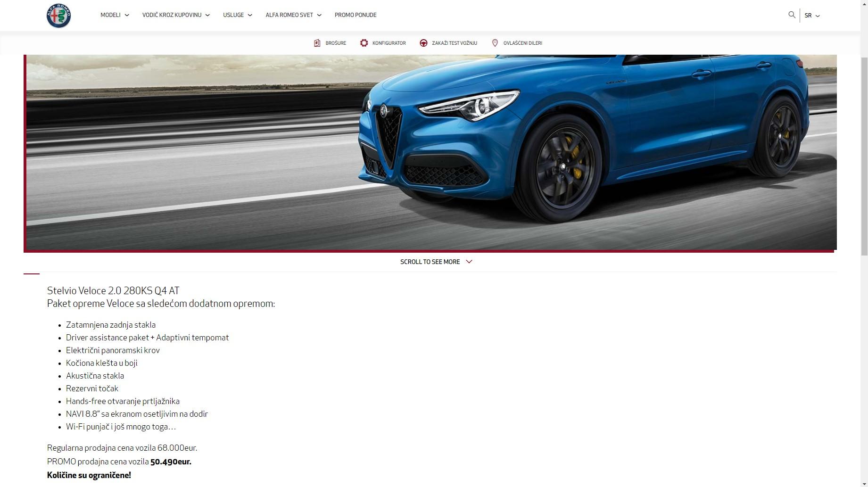Viewport: 868px width, 487px height.
Task: Open the search magnifier icon
Action: [x=792, y=15]
